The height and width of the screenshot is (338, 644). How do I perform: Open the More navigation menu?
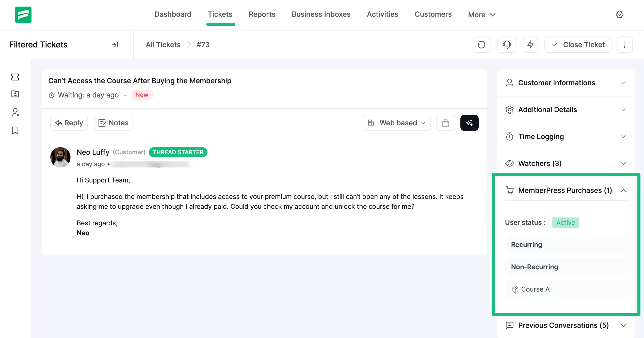(x=481, y=15)
